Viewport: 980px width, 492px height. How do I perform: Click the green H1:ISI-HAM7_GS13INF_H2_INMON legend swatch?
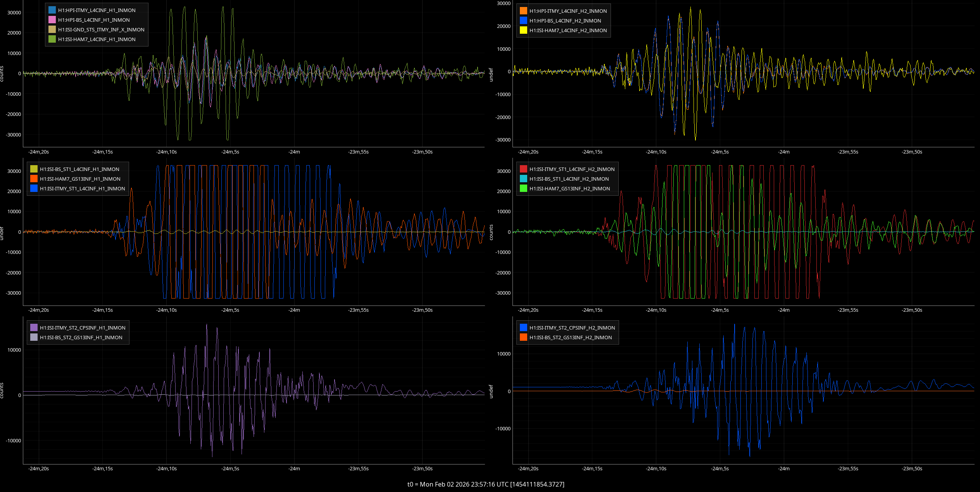(x=523, y=189)
